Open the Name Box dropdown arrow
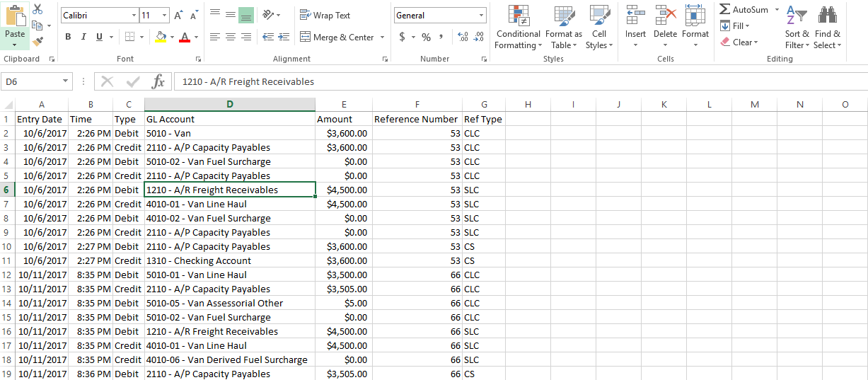 tap(66, 82)
